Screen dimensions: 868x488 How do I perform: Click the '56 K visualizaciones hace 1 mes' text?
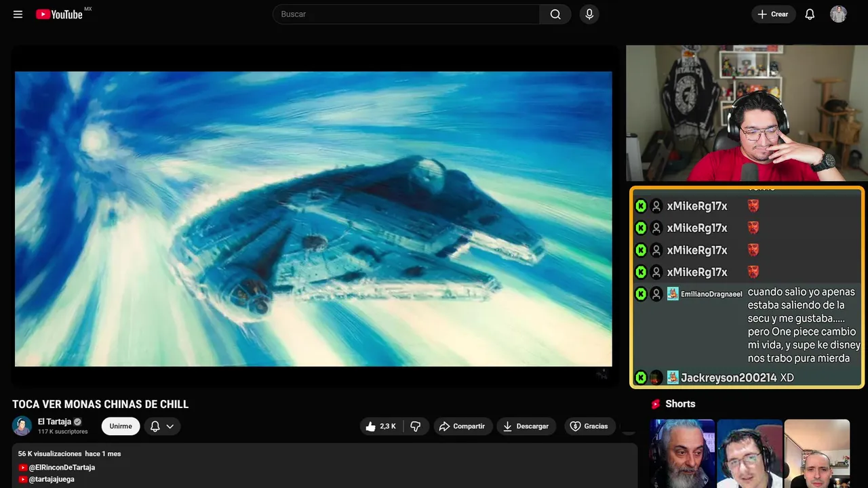coord(69,453)
